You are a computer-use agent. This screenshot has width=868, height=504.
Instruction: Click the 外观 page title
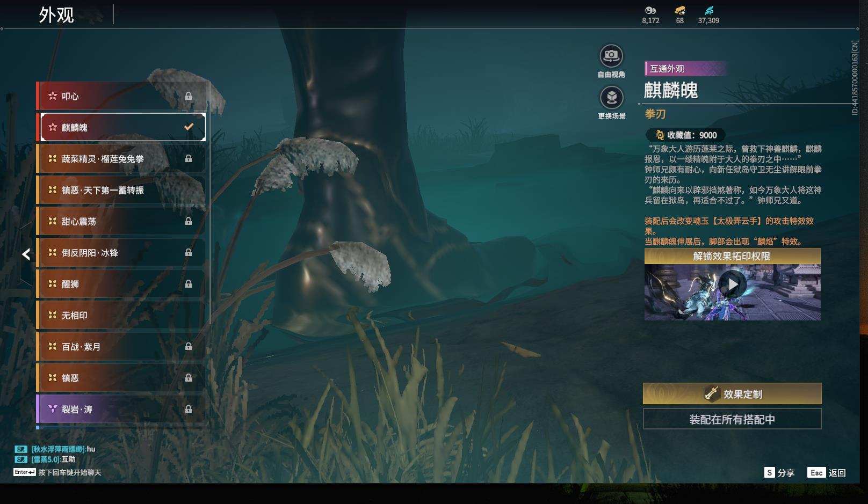tap(56, 15)
